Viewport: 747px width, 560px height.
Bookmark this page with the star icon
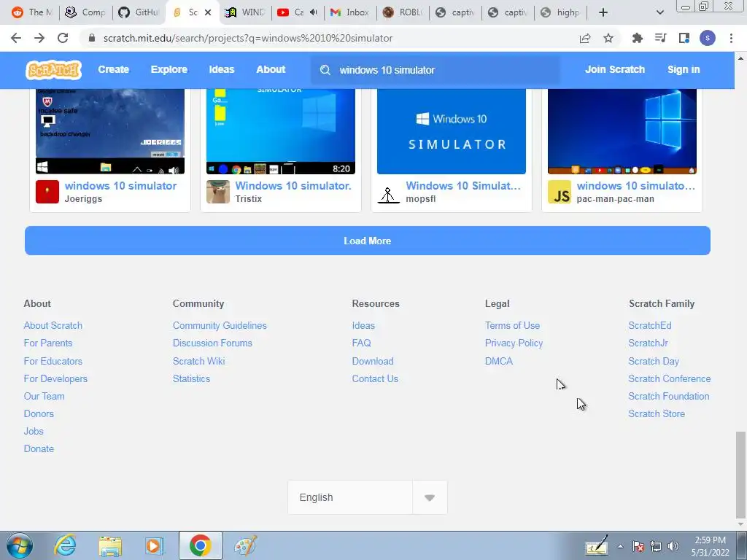[608, 38]
